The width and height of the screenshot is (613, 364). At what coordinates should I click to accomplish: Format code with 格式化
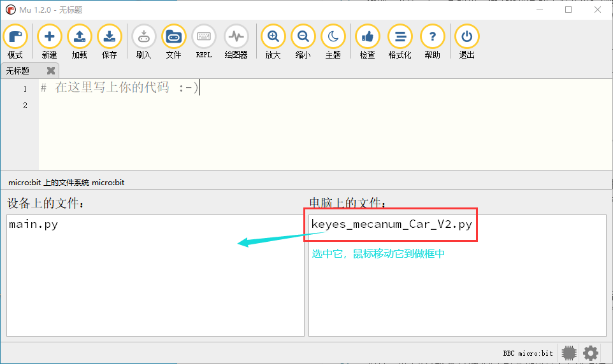pos(400,41)
